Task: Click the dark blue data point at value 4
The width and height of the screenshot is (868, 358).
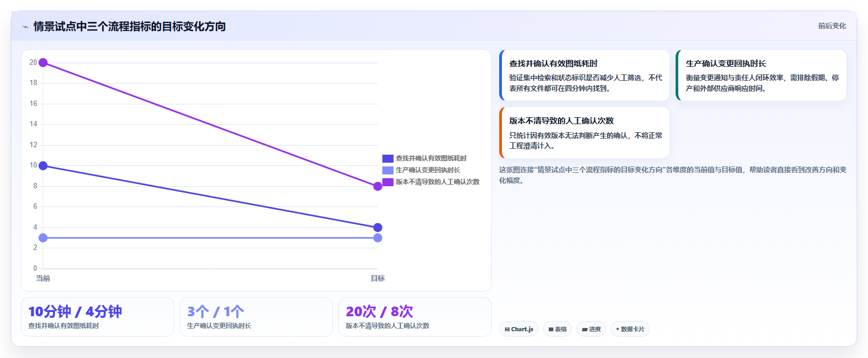Action: (x=378, y=227)
